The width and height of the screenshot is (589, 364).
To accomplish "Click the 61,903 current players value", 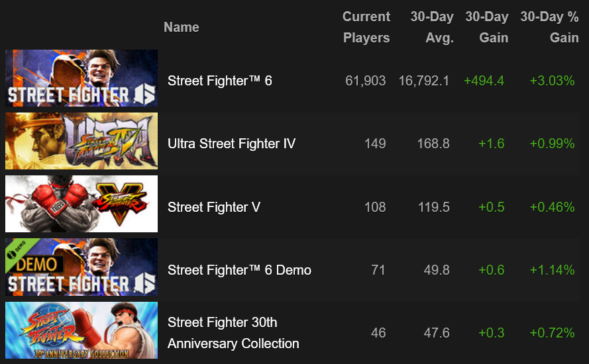I will [366, 81].
